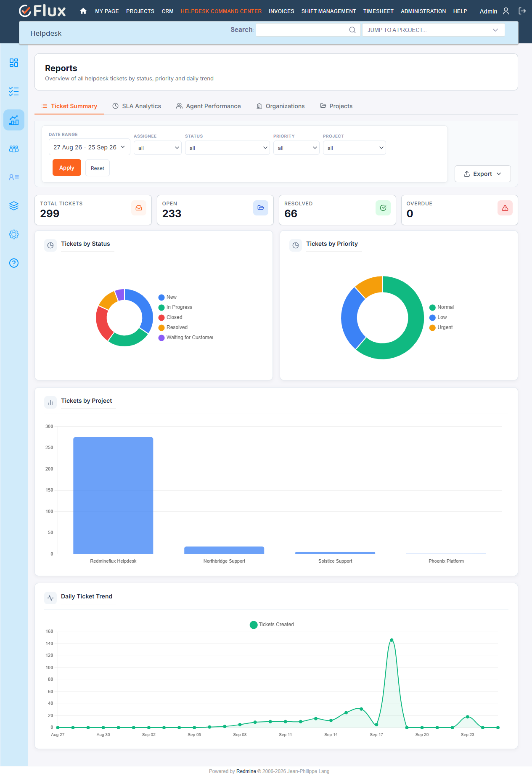Open the Assignee filter dropdown
532x776 pixels.
[x=158, y=148]
